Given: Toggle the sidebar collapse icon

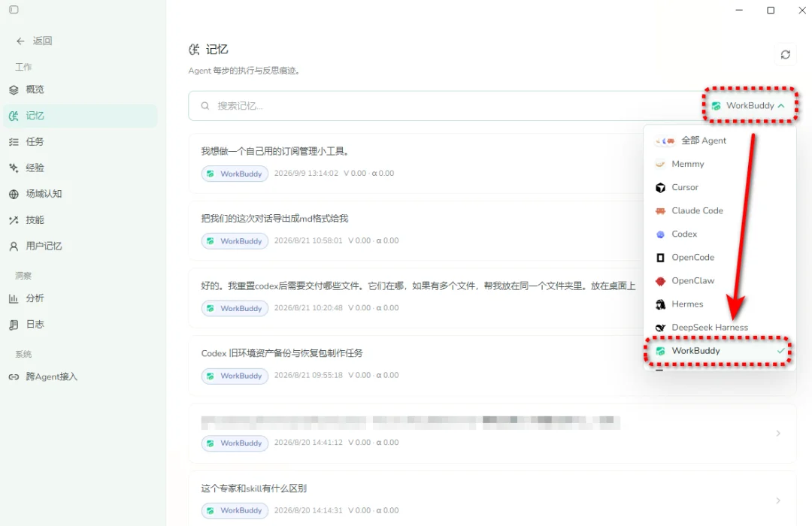Looking at the screenshot, I should 14,10.
